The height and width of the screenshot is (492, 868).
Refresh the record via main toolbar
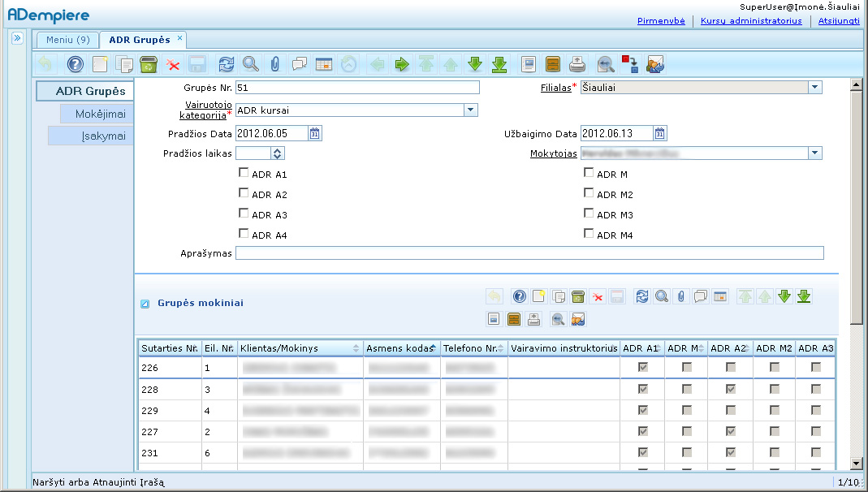[226, 64]
